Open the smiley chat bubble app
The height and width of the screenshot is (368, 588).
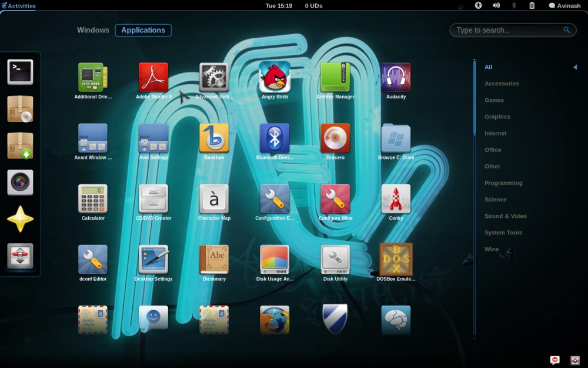tap(153, 318)
